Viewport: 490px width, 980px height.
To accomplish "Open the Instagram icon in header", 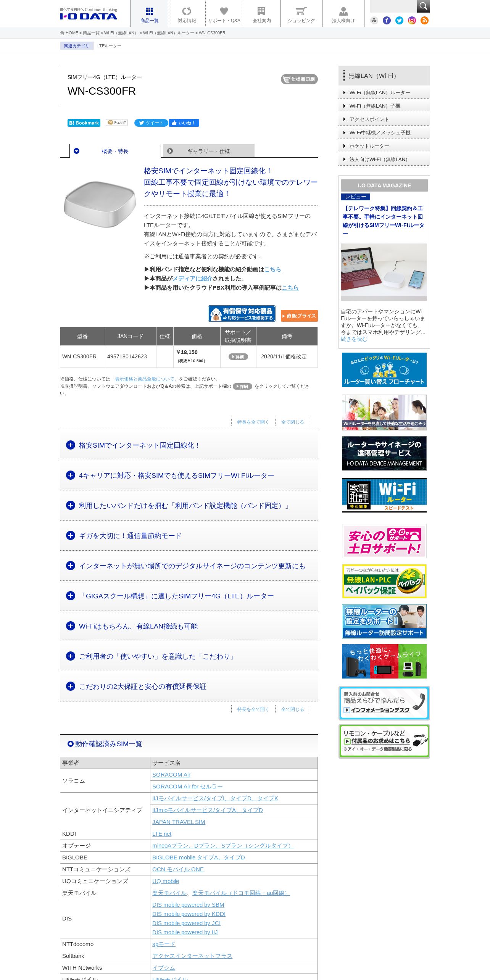I will 412,20.
